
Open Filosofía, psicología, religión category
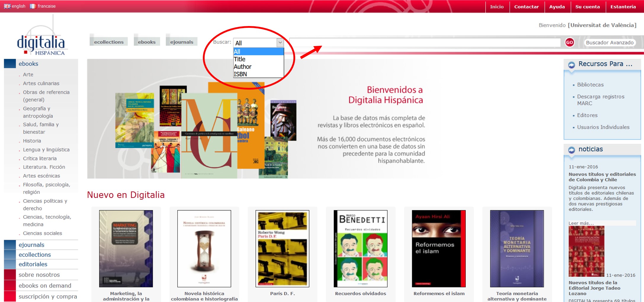click(x=46, y=188)
